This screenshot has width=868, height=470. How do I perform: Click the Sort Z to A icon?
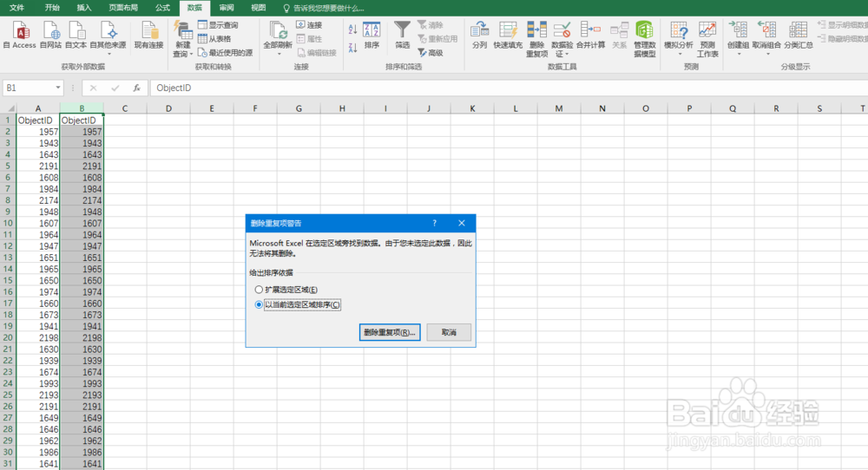click(x=352, y=48)
